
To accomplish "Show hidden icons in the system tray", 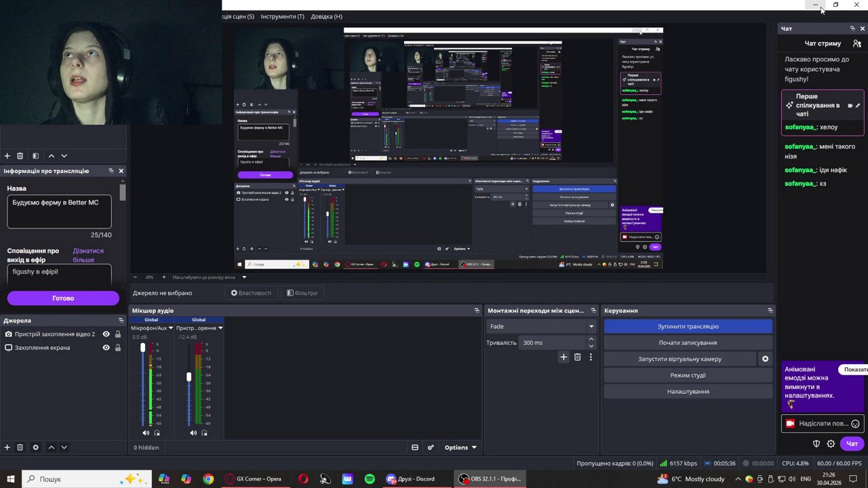I will (738, 479).
